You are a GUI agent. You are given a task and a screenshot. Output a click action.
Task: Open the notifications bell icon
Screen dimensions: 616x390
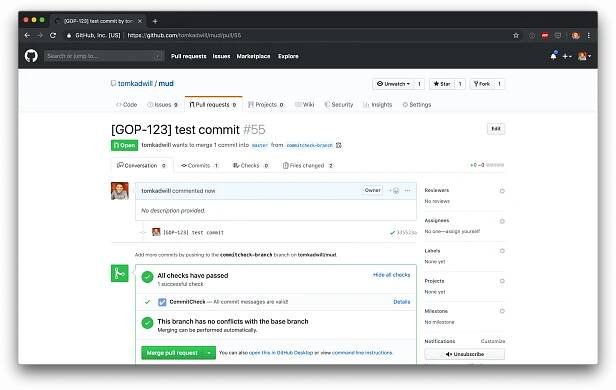click(554, 56)
